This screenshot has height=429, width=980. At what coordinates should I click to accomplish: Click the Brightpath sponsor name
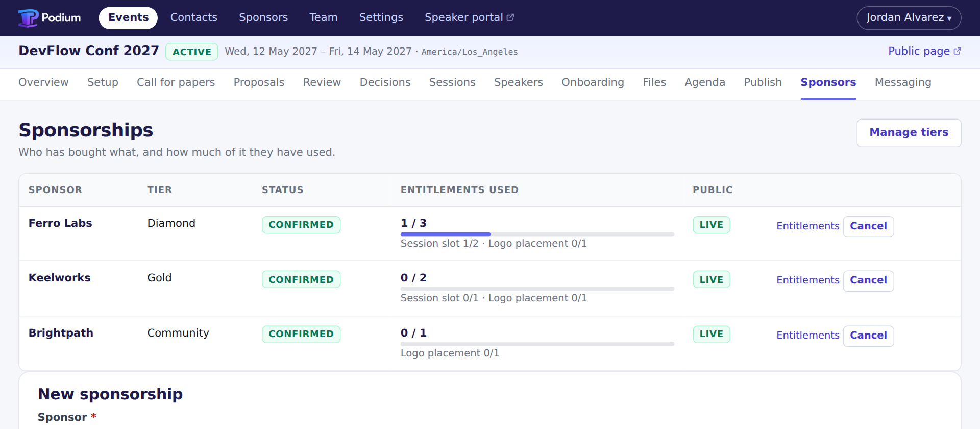(x=61, y=333)
